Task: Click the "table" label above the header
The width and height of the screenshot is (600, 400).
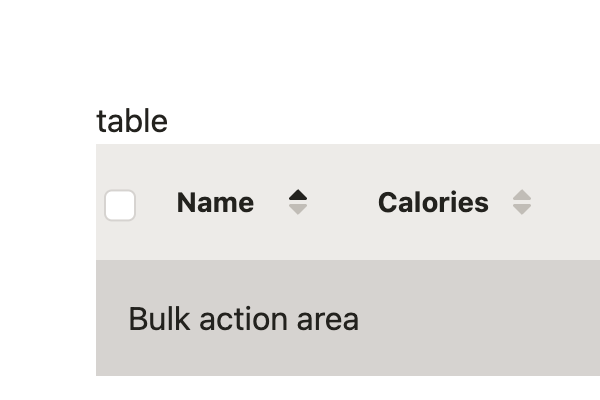Action: click(132, 122)
